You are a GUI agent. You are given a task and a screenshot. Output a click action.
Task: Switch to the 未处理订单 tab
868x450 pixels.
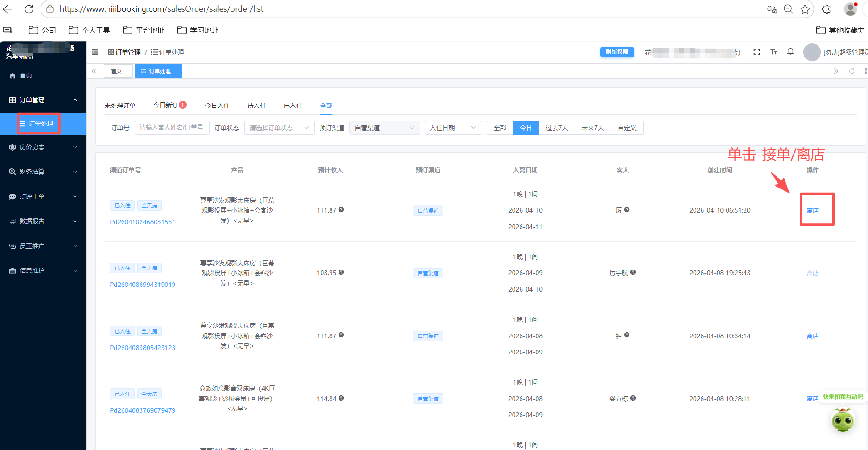click(120, 106)
